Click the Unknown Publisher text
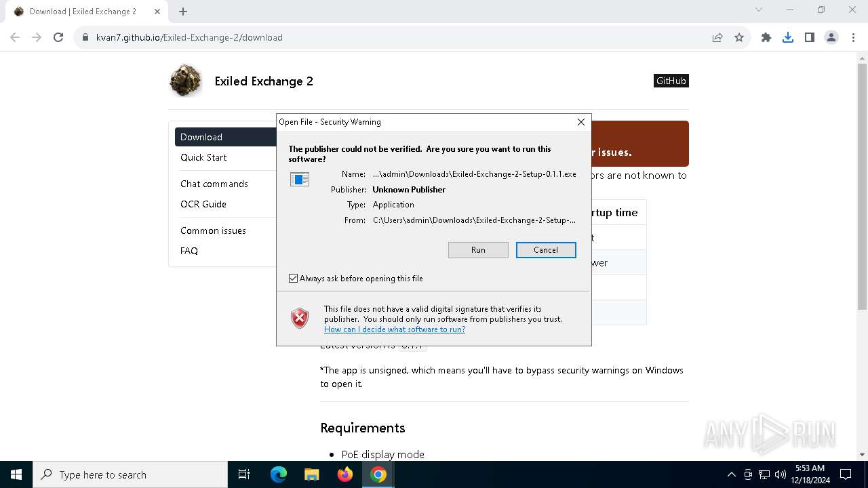Viewport: 868px width, 488px height. click(409, 190)
